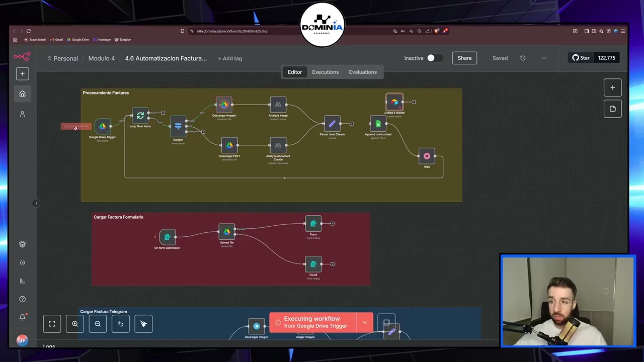
Task: Open the notifications bell icon
Action: [22, 317]
